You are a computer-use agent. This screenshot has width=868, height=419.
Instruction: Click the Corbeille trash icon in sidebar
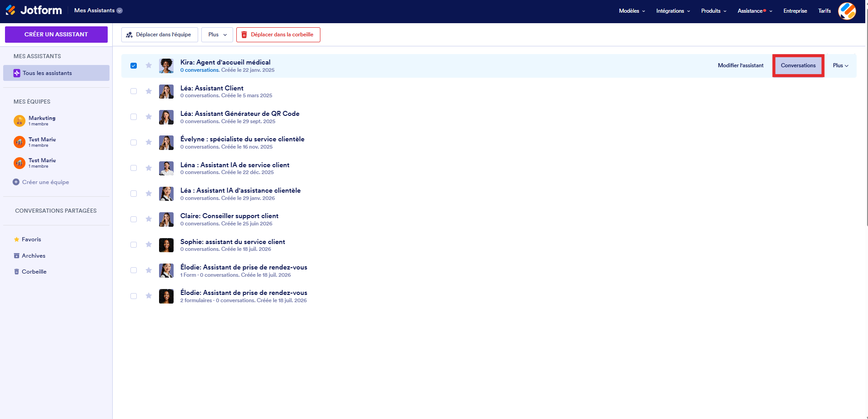(x=17, y=272)
